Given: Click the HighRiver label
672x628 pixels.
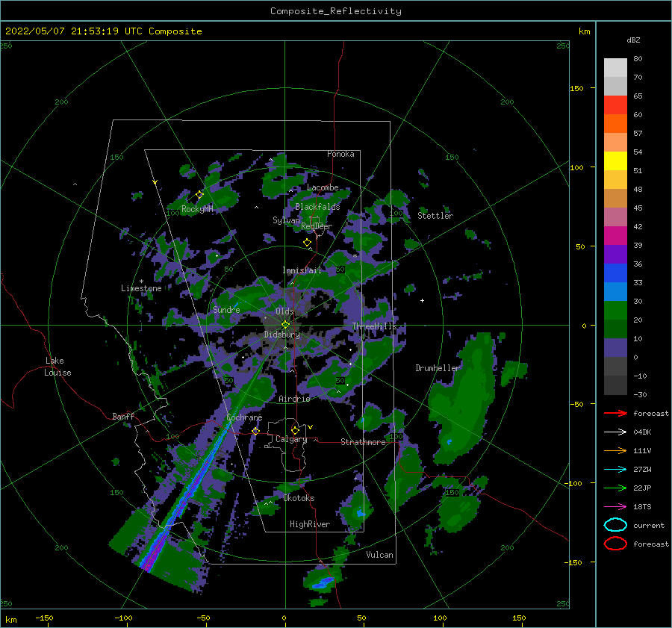Looking at the screenshot, I should [310, 524].
